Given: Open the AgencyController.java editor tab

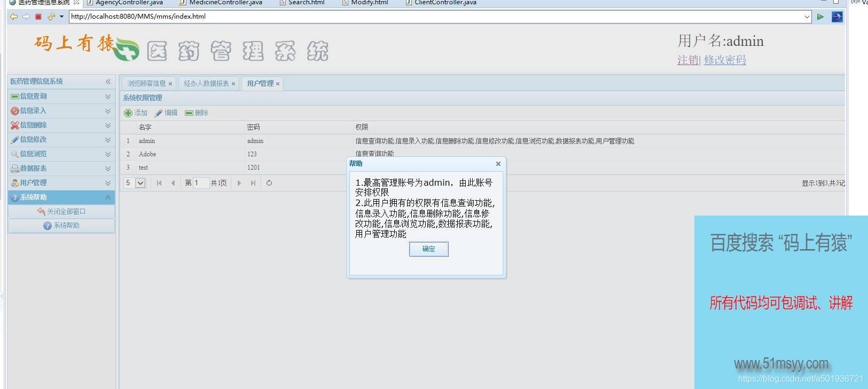Looking at the screenshot, I should click(125, 3).
